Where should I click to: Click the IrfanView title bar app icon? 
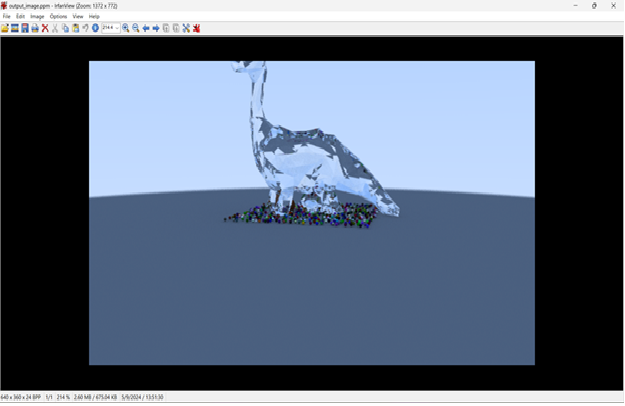(x=4, y=6)
